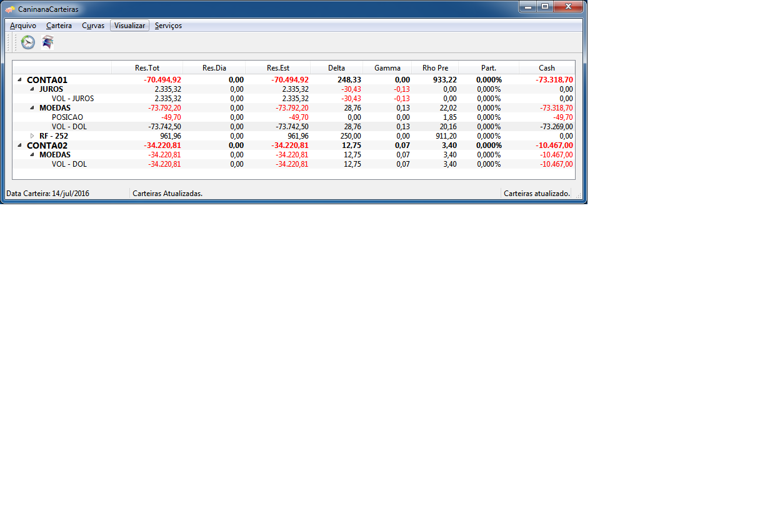Viewport: 780px width, 532px height.
Task: Click CONTA01 Delta value 248,33
Action: point(349,80)
